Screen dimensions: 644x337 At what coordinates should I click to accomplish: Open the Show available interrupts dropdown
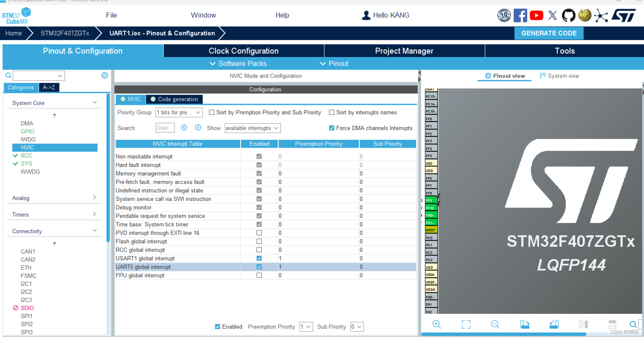(252, 128)
